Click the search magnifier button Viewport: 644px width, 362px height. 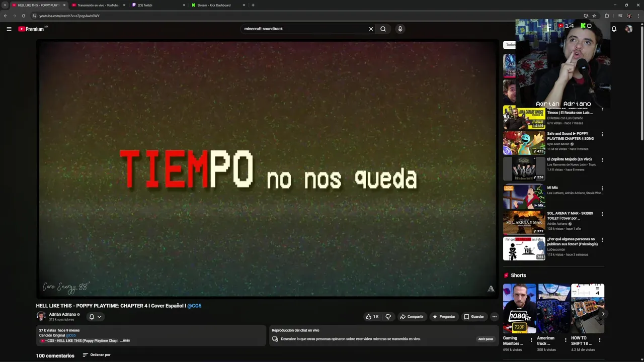(383, 29)
